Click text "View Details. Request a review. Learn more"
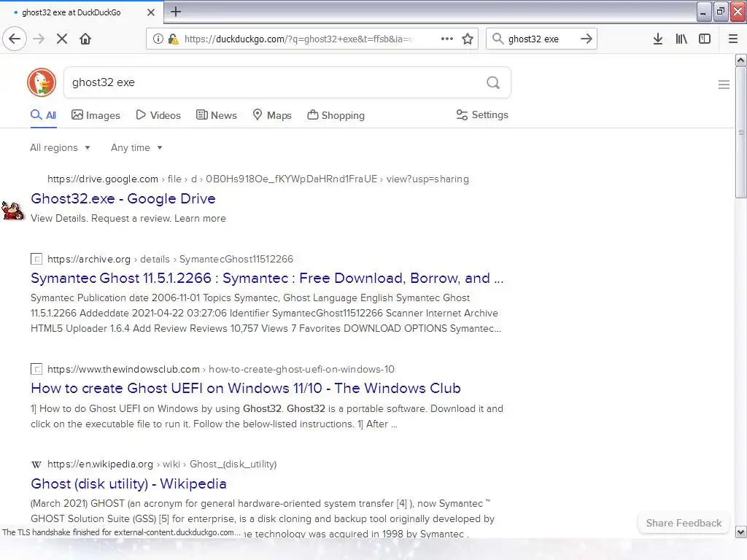Viewport: 747px width, 560px height. click(x=128, y=219)
